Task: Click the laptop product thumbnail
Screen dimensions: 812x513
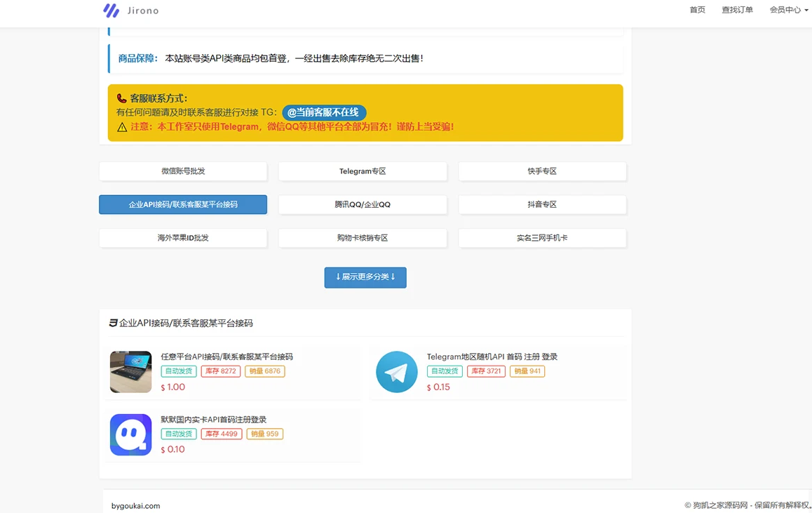Action: [130, 372]
